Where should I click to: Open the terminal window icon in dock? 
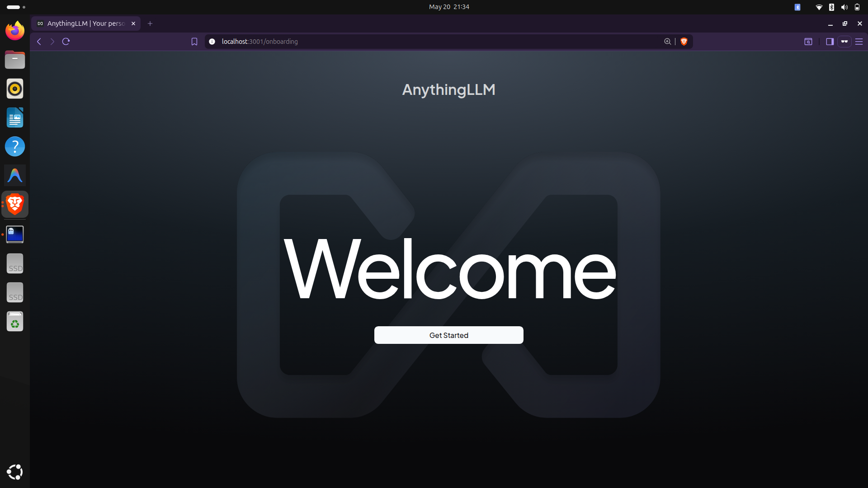coord(15,235)
